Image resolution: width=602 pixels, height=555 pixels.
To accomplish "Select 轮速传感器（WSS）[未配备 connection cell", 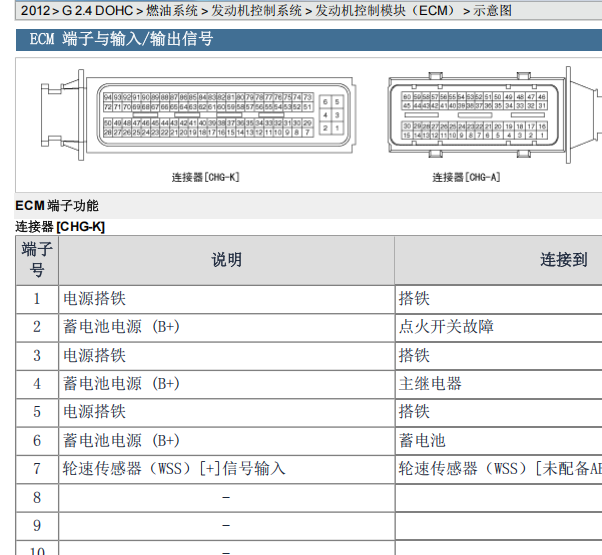I will click(x=499, y=469).
